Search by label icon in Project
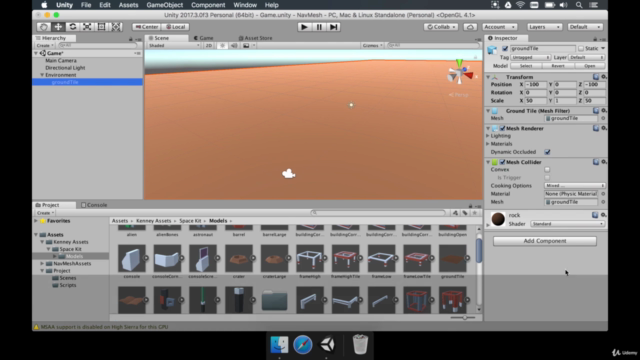 point(465,213)
